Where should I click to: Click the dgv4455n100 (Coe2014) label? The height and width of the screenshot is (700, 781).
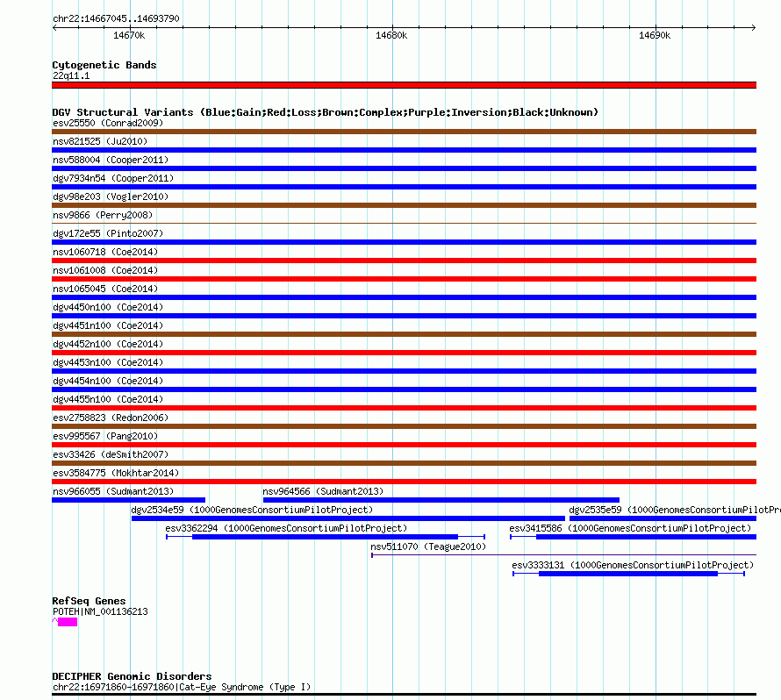(x=108, y=399)
